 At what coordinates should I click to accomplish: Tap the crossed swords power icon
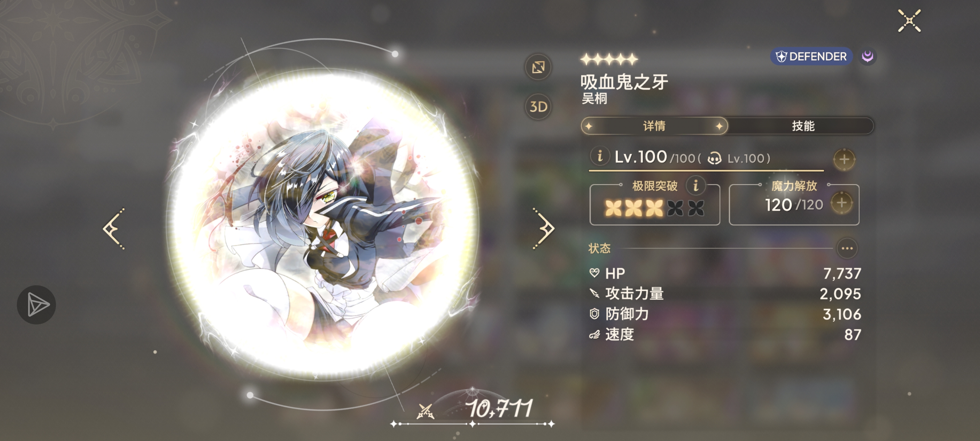[x=425, y=411]
